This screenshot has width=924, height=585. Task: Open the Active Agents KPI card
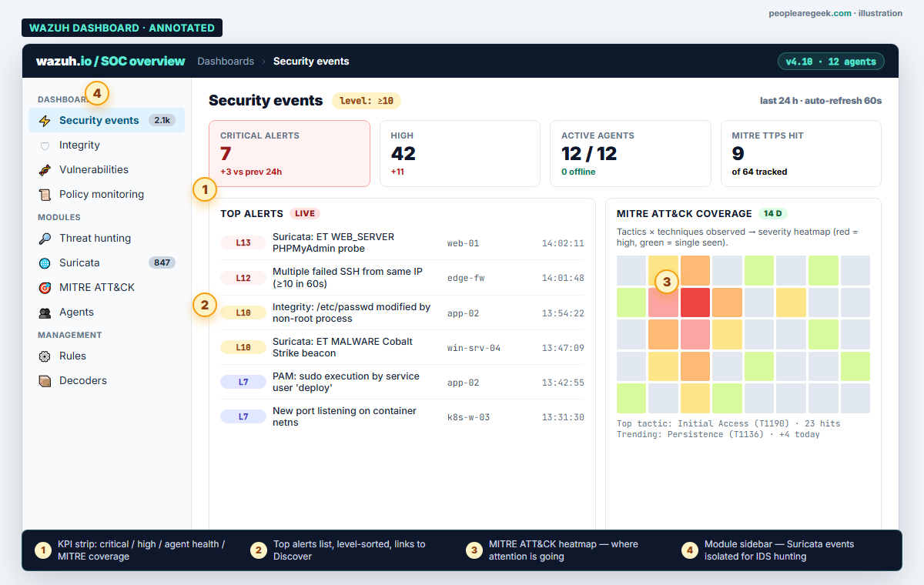click(x=630, y=153)
